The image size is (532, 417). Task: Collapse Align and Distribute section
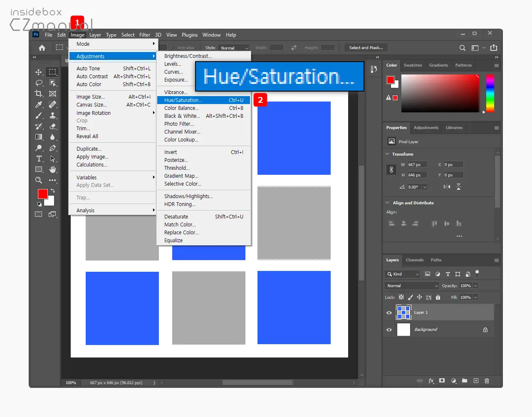pyautogui.click(x=388, y=203)
